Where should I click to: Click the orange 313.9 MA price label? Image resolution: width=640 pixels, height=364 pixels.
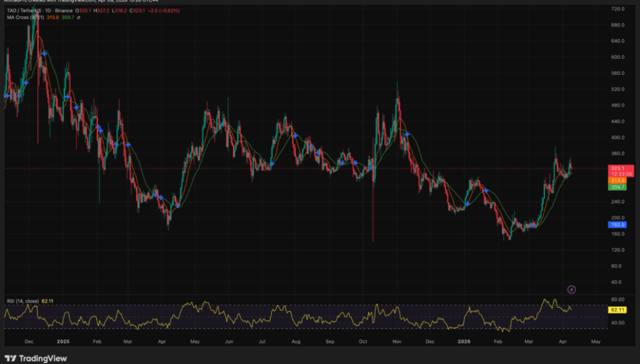[x=618, y=181]
